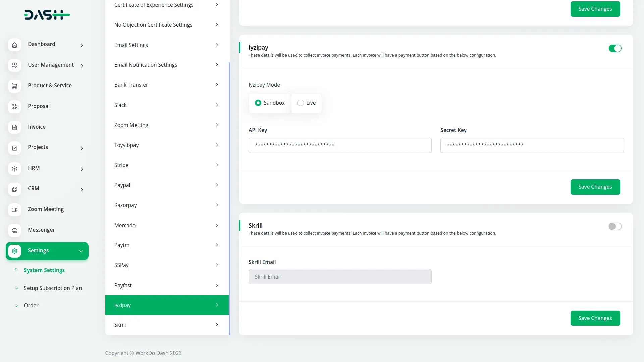The width and height of the screenshot is (644, 362).
Task: Click the Settings gear icon
Action: click(14, 251)
